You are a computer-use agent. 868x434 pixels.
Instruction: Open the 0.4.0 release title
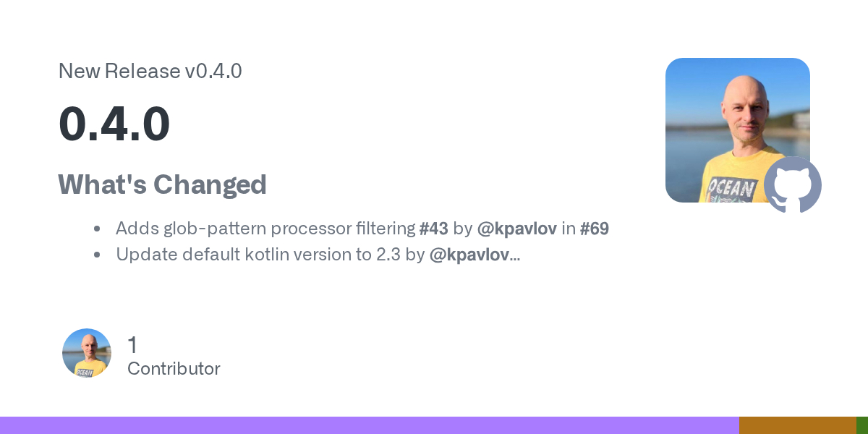tap(114, 124)
